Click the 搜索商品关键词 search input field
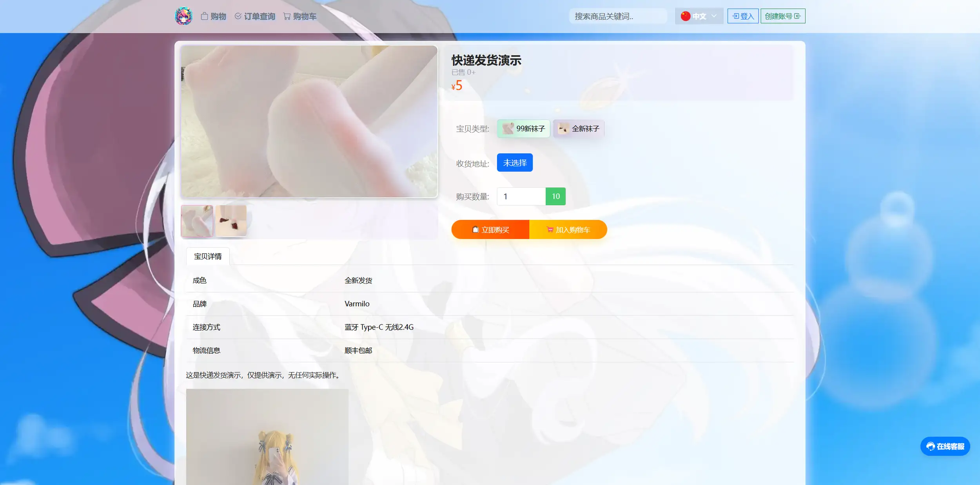980x485 pixels. click(618, 16)
